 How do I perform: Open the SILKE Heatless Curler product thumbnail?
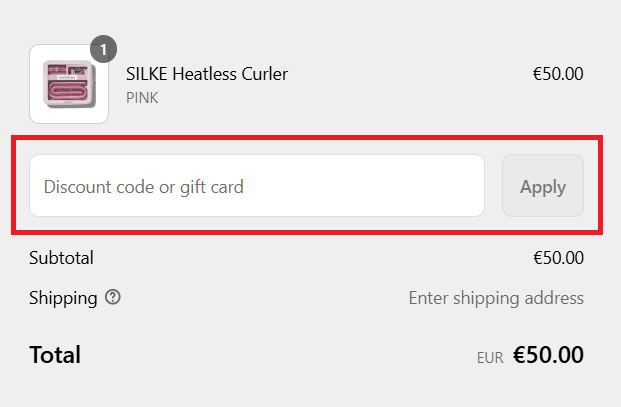69,84
